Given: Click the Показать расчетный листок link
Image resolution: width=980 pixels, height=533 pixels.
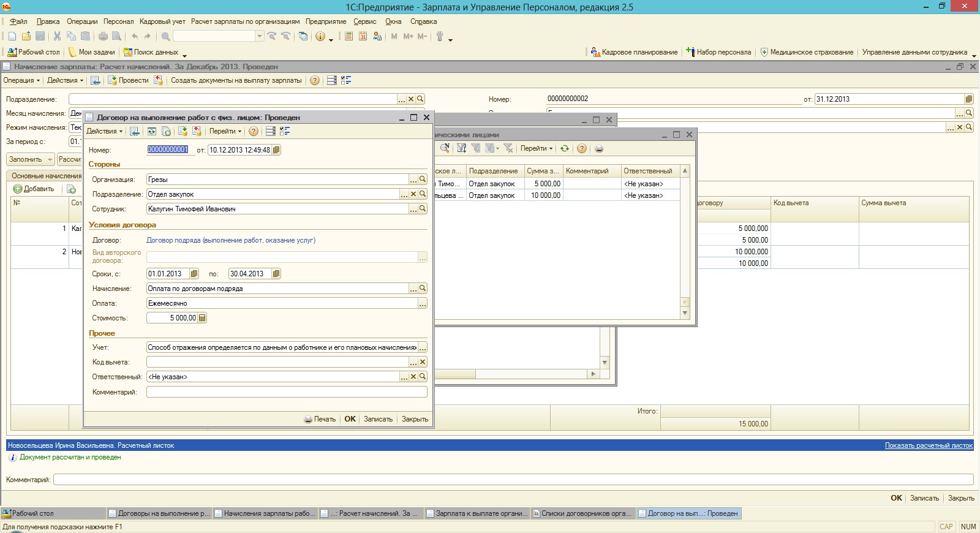Looking at the screenshot, I should 928,445.
